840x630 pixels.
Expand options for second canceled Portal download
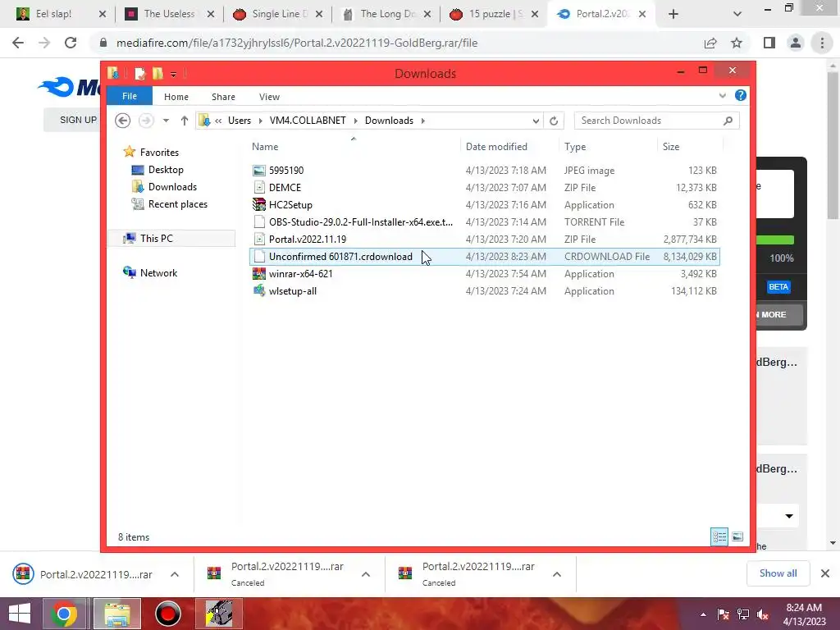coord(366,574)
